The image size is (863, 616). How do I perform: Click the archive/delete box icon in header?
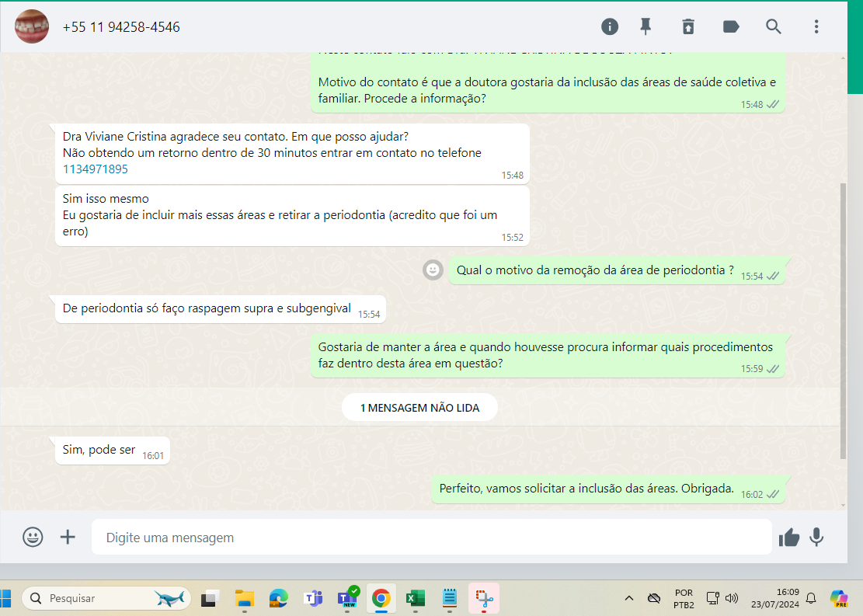coord(688,26)
